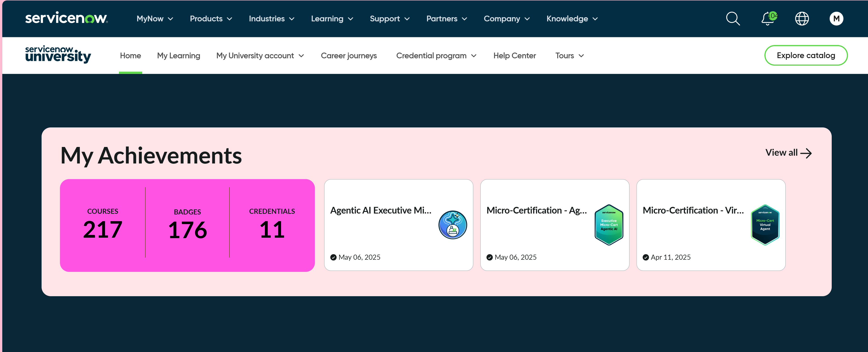Open the Help Center link
The width and height of the screenshot is (868, 352).
tap(515, 56)
